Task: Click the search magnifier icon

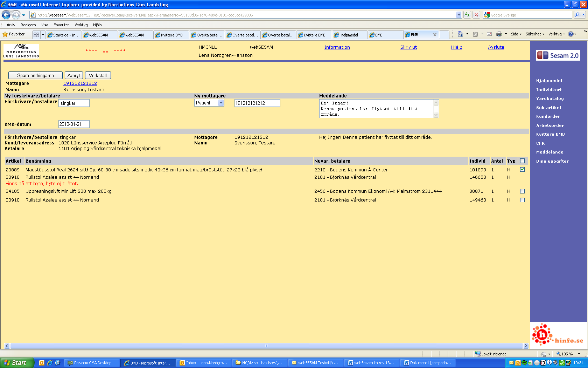Action: [577, 15]
